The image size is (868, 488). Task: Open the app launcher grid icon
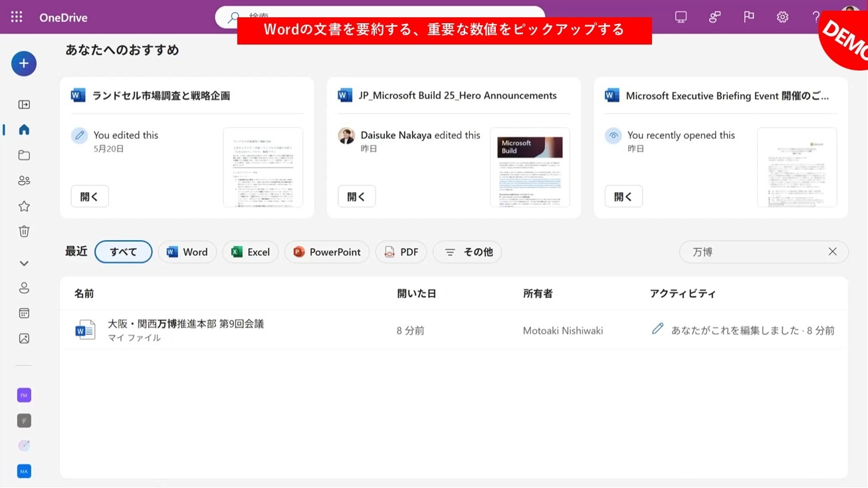click(17, 17)
